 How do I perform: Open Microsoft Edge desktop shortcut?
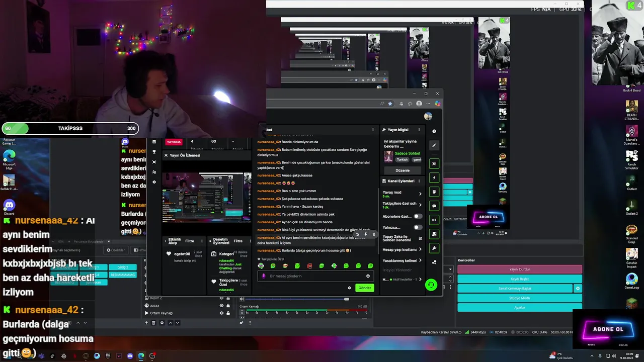tap(9, 159)
